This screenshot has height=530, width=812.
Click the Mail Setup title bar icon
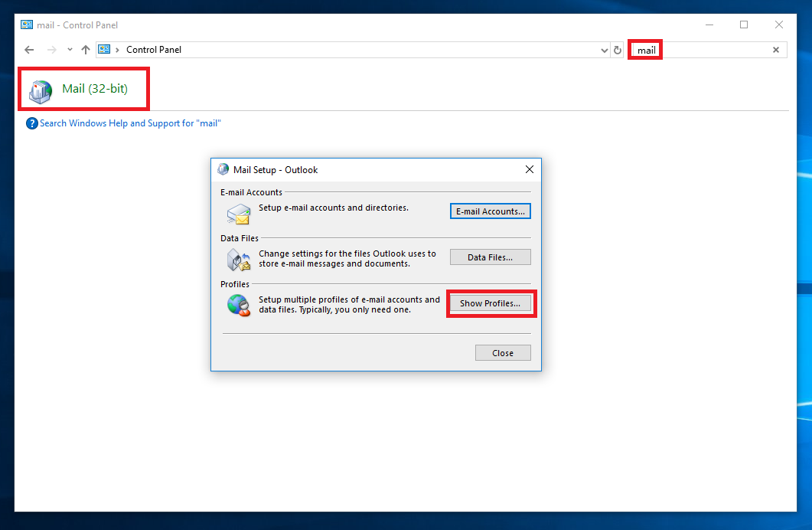click(223, 169)
